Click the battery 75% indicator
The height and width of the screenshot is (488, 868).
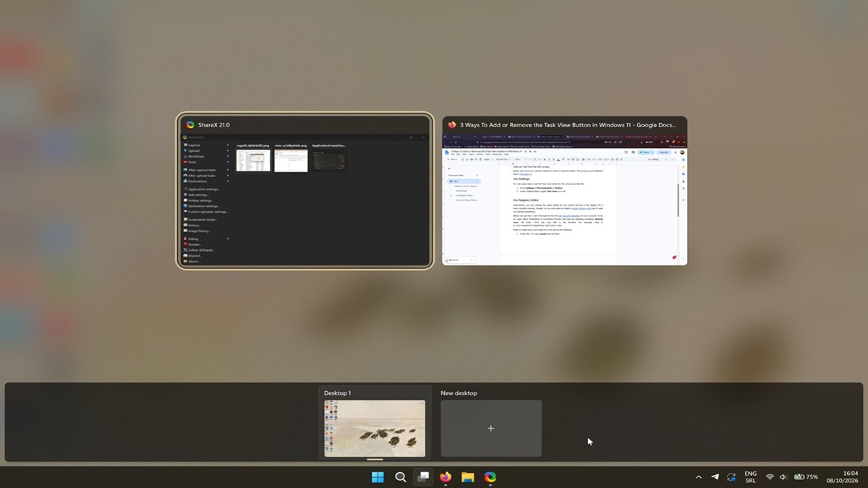click(x=806, y=477)
